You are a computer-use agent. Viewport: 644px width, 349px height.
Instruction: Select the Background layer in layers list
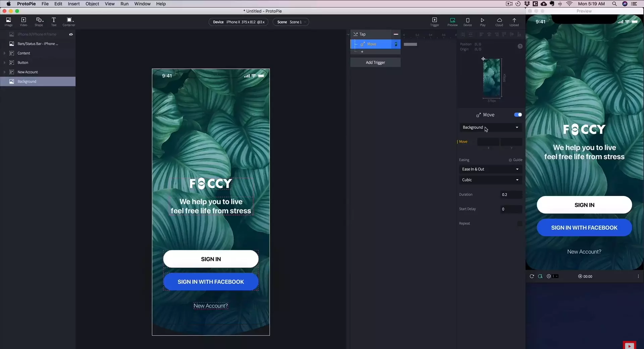point(38,82)
